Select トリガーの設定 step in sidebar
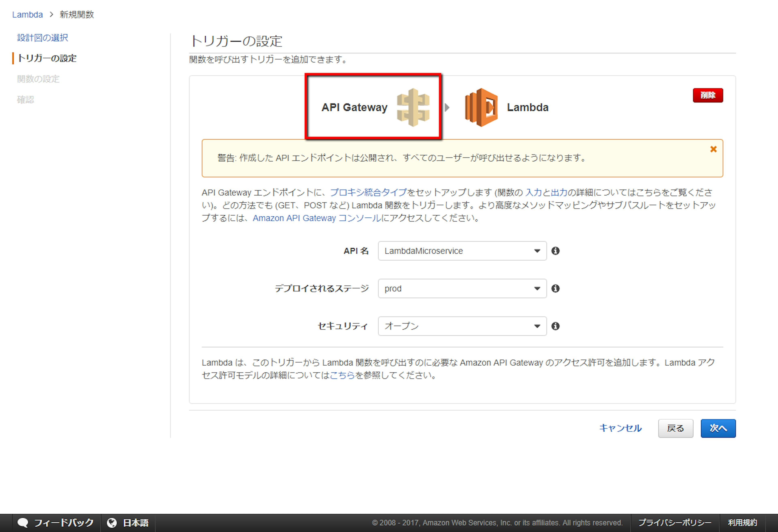The width and height of the screenshot is (778, 532). pos(47,58)
